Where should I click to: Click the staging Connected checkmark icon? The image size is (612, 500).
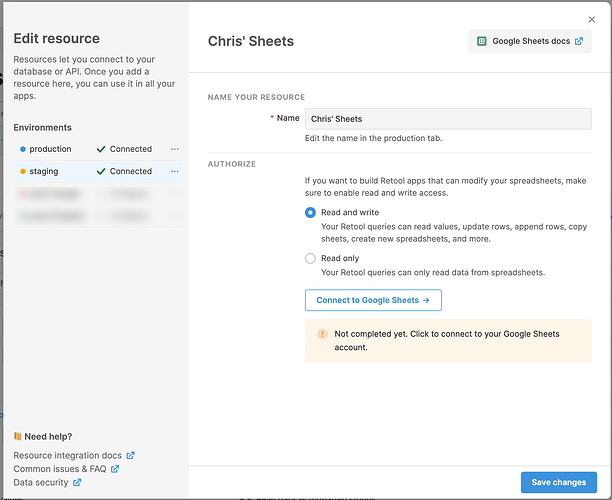101,171
